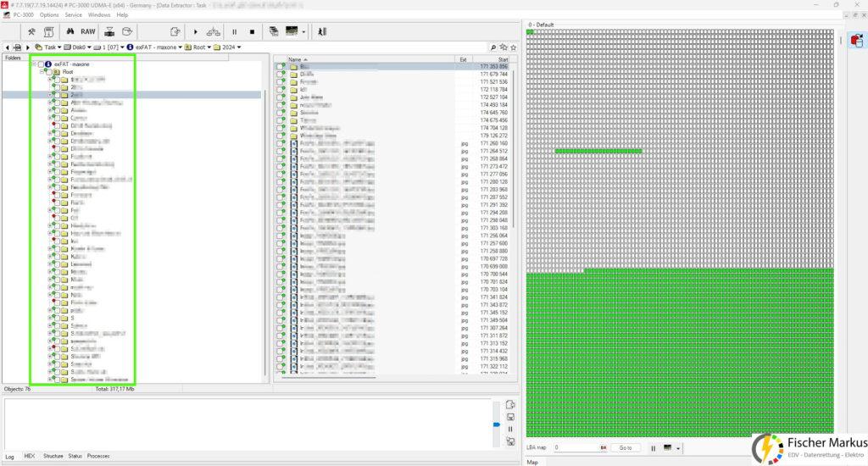The height and width of the screenshot is (466, 868).
Task: Open the Service menu
Action: click(73, 15)
